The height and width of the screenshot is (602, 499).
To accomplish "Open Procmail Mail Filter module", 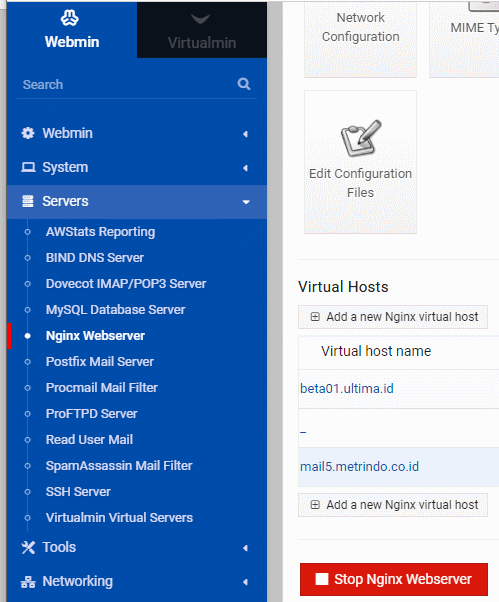I will [102, 388].
